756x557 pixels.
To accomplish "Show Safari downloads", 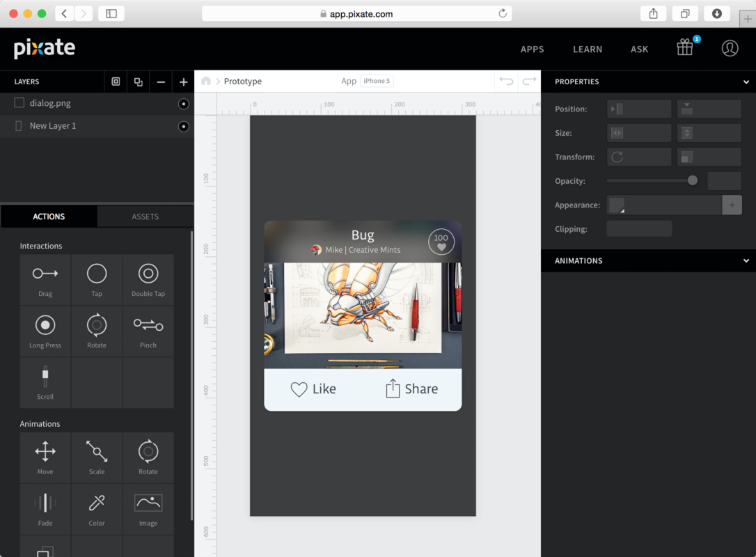I will tap(717, 13).
